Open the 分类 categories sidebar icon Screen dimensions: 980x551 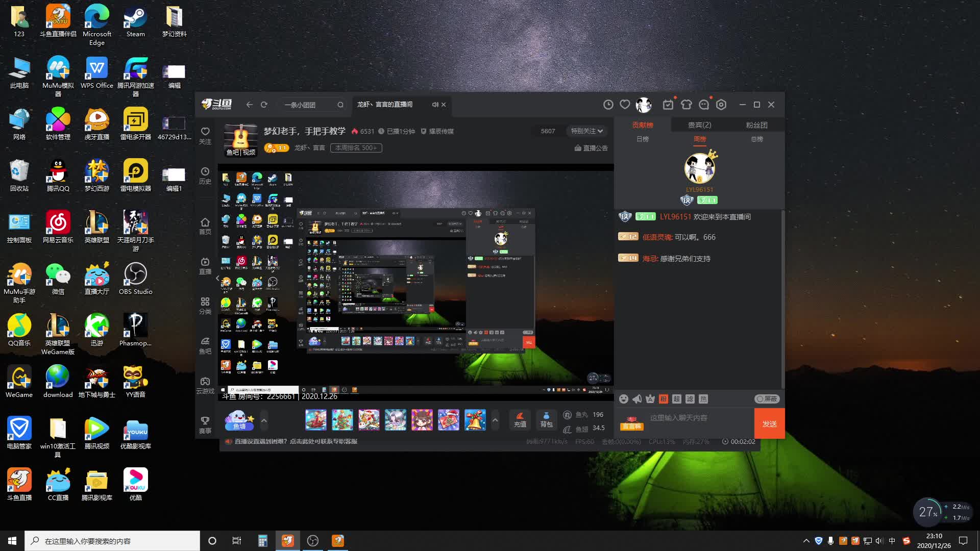point(205,306)
